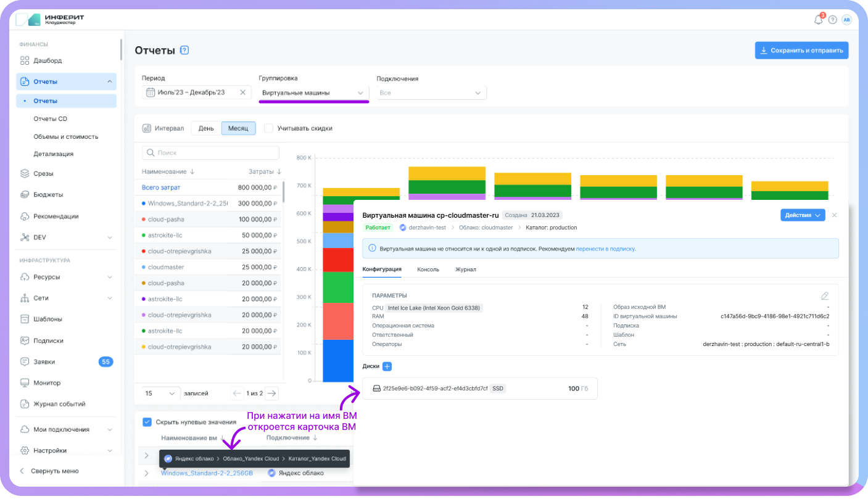Screen dimensions: 868x499
Task: Switch to the Журнал tab
Action: tap(465, 270)
